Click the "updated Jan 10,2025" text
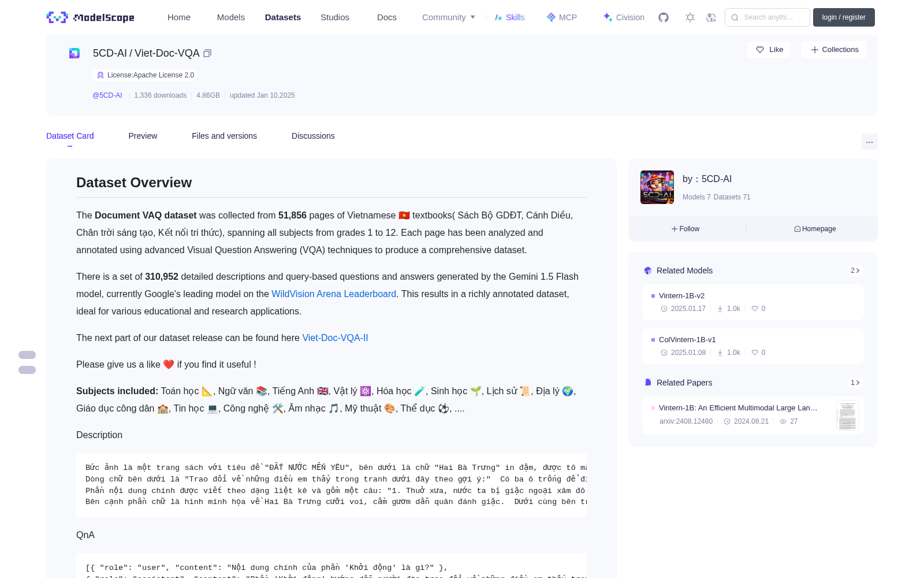This screenshot has height=578, width=924. pyautogui.click(x=262, y=95)
